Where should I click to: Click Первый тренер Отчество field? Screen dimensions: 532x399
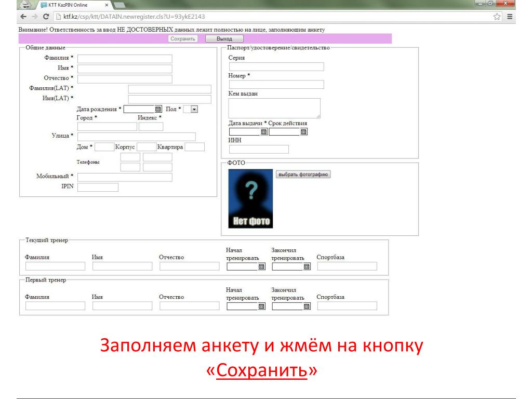point(190,306)
